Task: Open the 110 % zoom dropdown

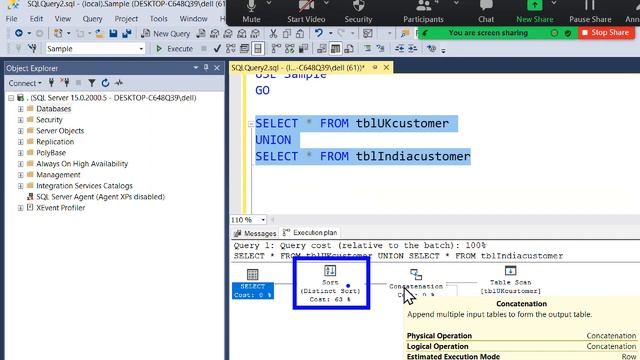Action: [263, 220]
